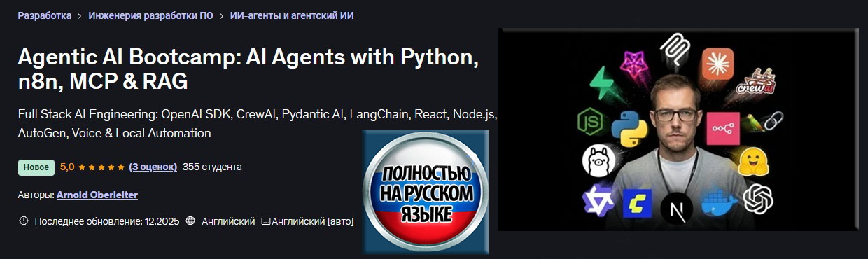Viewport: 868px width, 259px height.
Task: Open the ИИ-агенты и агентский ИИ breadcrumb
Action: pos(292,15)
